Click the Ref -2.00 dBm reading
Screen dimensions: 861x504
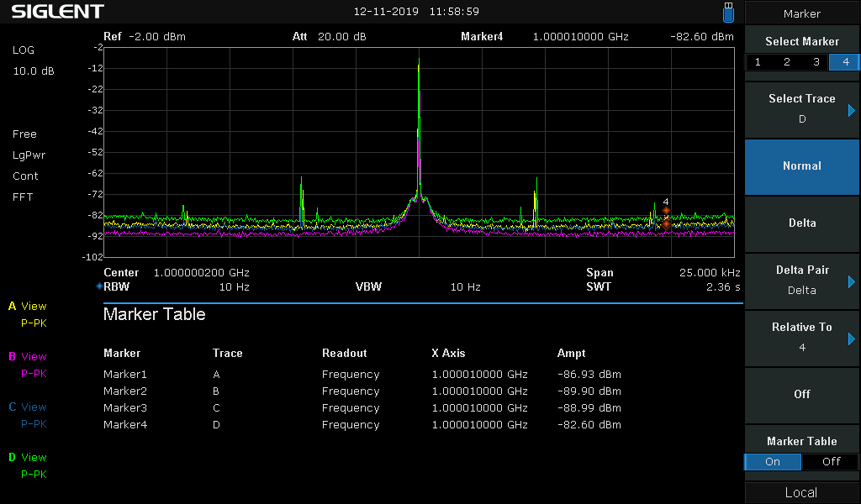click(145, 37)
